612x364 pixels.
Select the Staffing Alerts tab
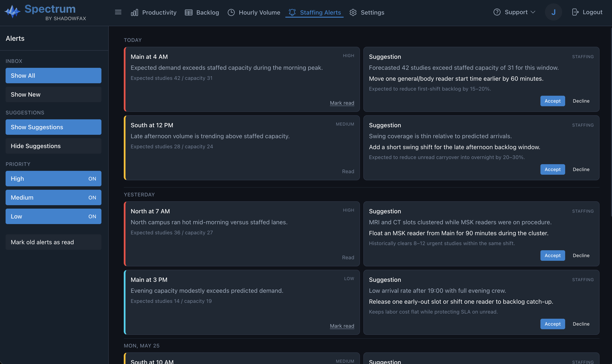click(314, 12)
